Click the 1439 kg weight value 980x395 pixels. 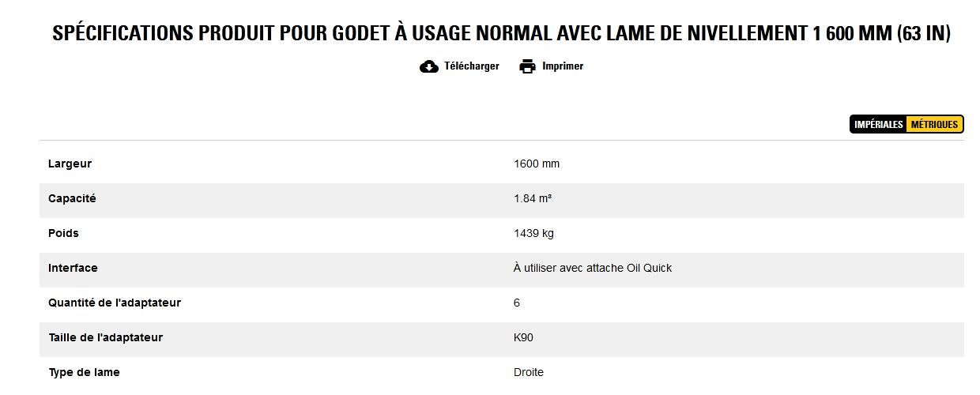534,234
